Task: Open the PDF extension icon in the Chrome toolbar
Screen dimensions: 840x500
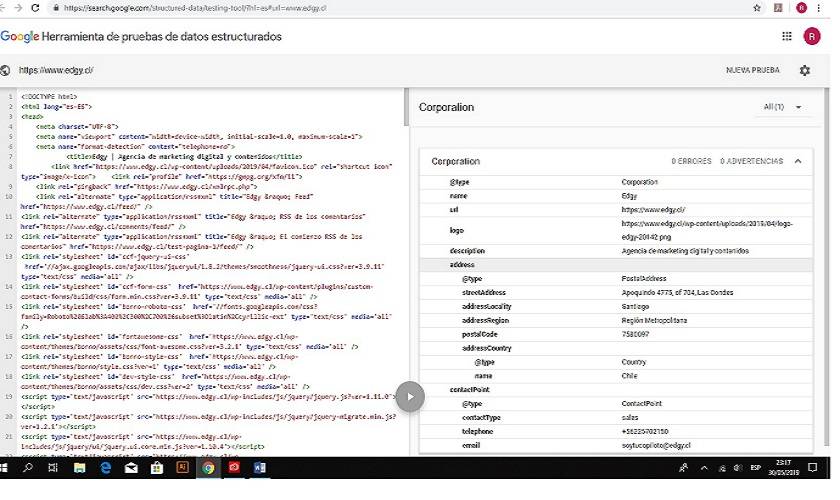Action: (x=778, y=8)
